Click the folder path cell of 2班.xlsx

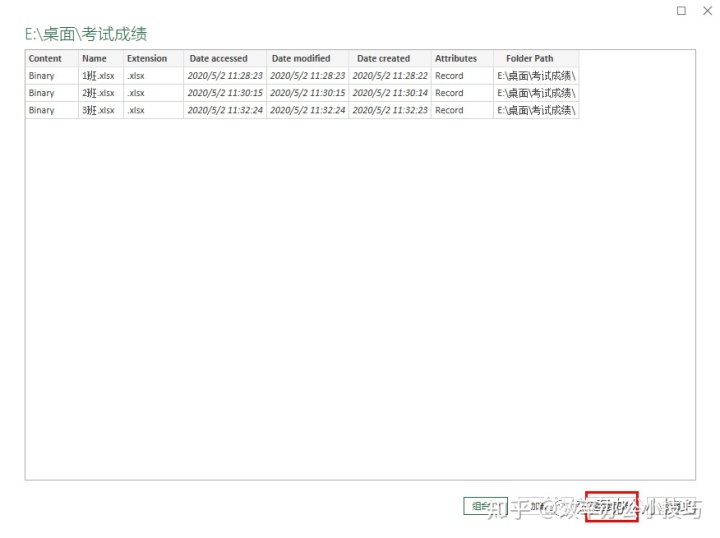[536, 93]
